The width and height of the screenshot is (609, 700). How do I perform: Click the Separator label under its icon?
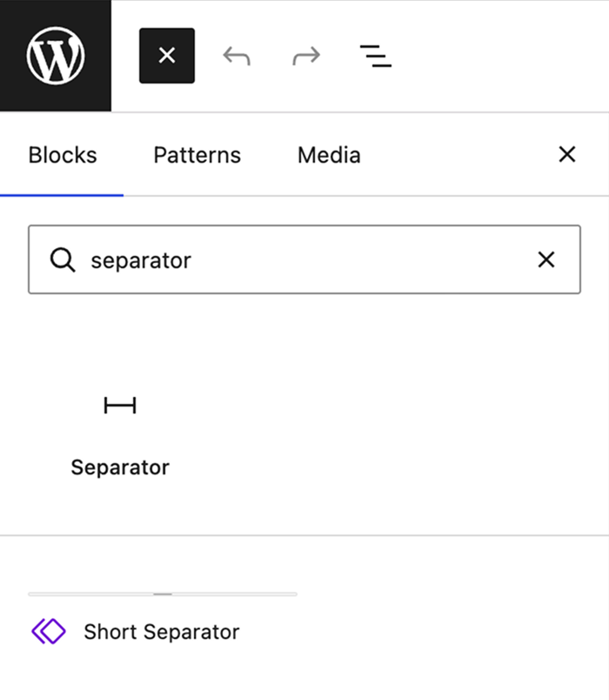[120, 467]
